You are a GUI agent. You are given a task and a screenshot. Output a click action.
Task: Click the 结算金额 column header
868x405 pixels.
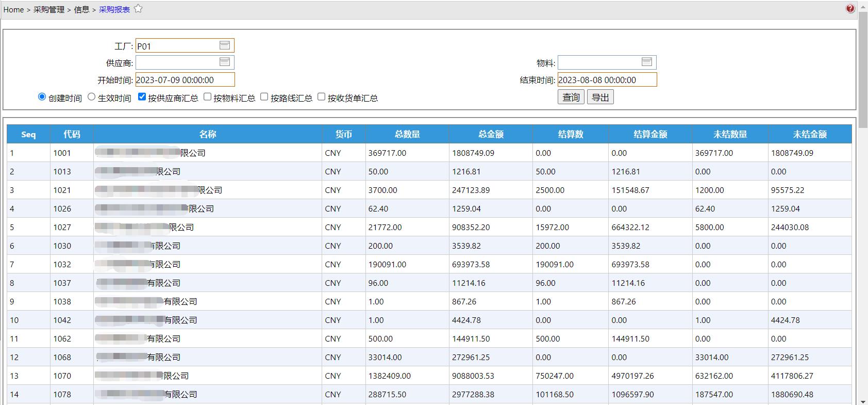coord(650,134)
